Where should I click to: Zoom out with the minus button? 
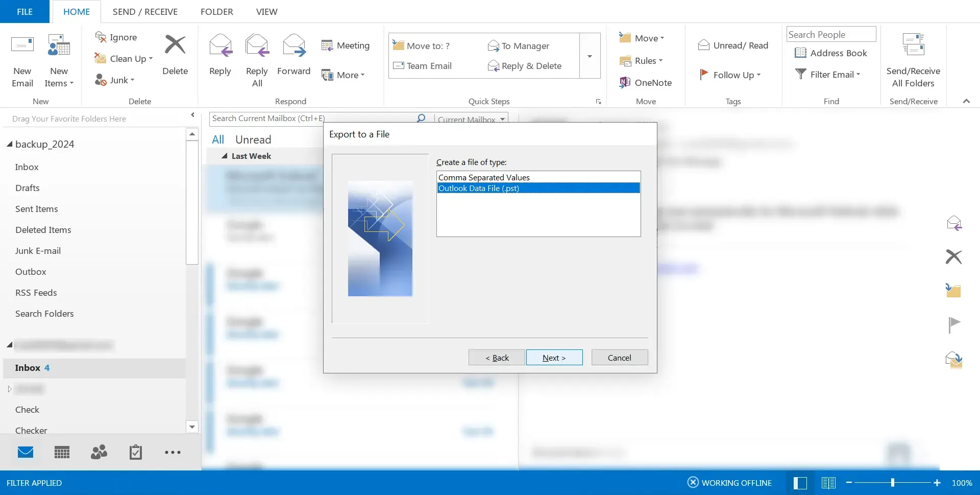849,483
